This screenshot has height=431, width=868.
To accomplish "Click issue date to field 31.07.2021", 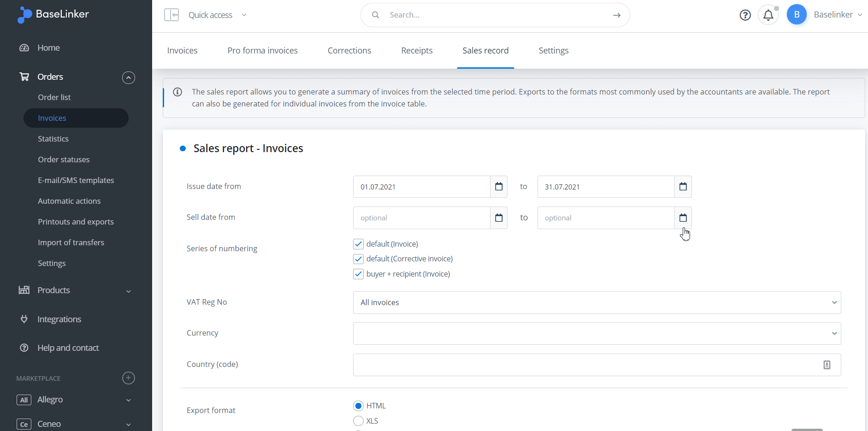I will point(606,187).
